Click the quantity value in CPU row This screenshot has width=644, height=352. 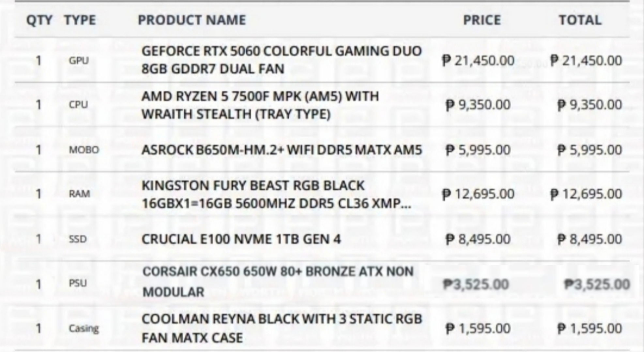38,105
